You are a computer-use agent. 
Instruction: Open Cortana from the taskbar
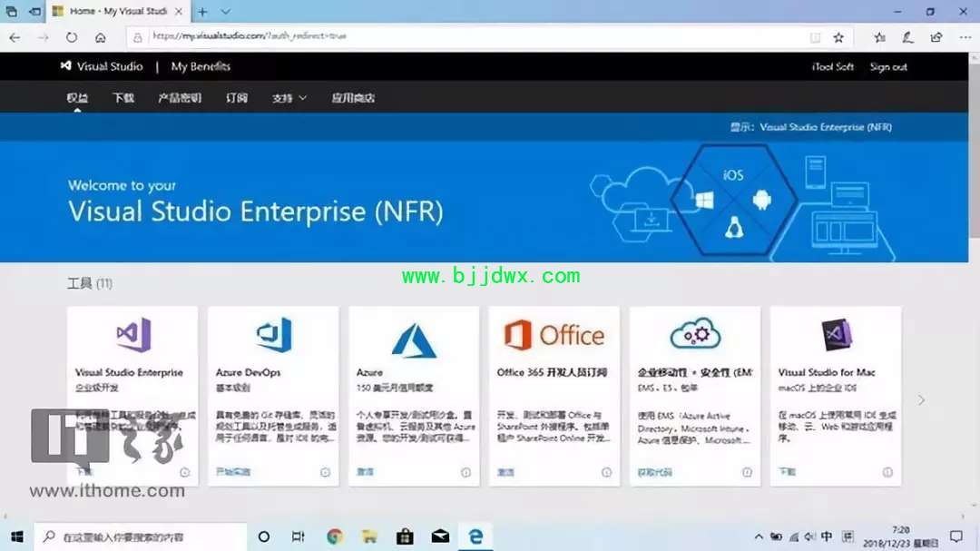point(264,536)
